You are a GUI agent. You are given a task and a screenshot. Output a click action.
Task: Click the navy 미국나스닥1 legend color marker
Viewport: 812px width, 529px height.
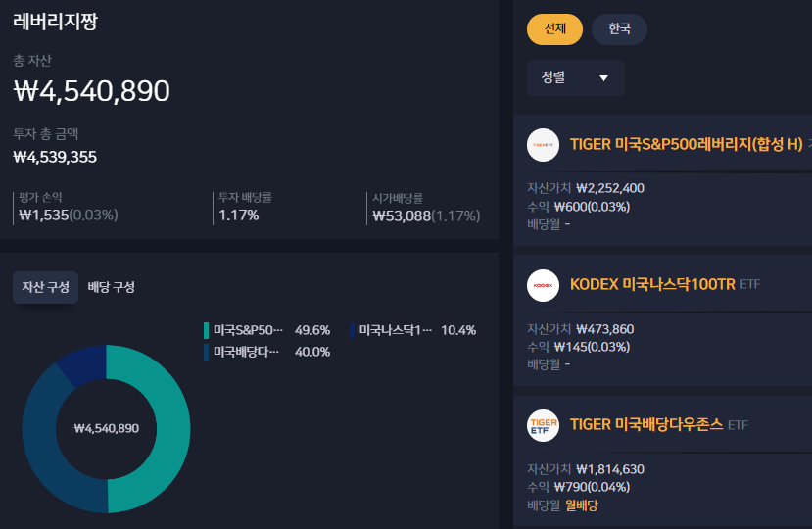click(x=353, y=330)
